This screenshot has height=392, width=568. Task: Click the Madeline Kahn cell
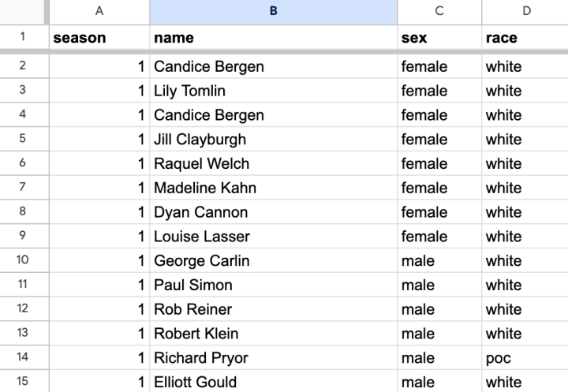[x=274, y=188]
